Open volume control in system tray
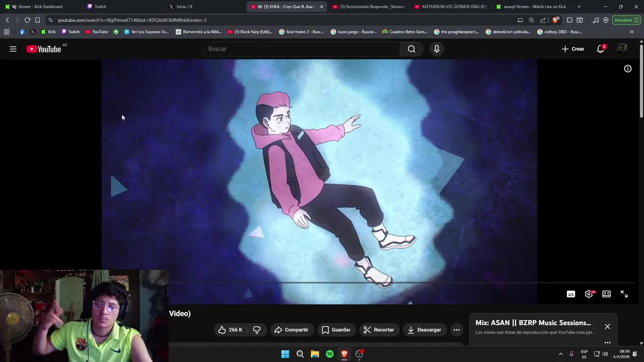This screenshot has height=362, width=644. tap(605, 354)
